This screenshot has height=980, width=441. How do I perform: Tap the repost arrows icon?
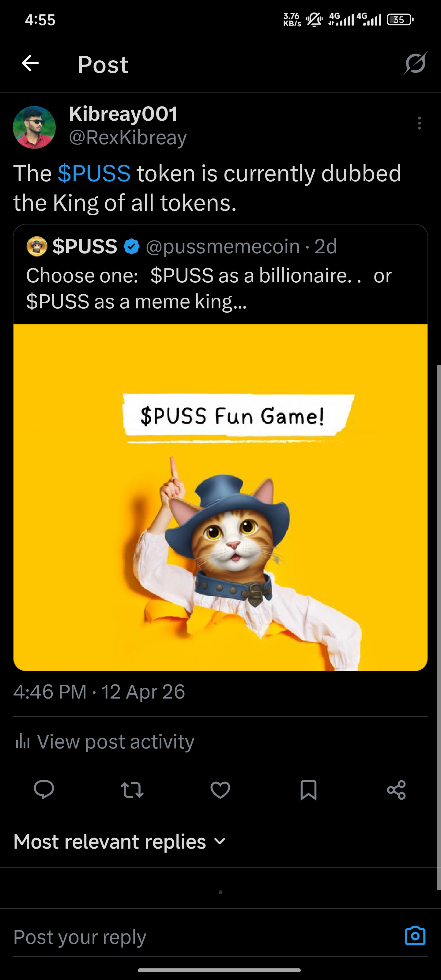click(132, 790)
